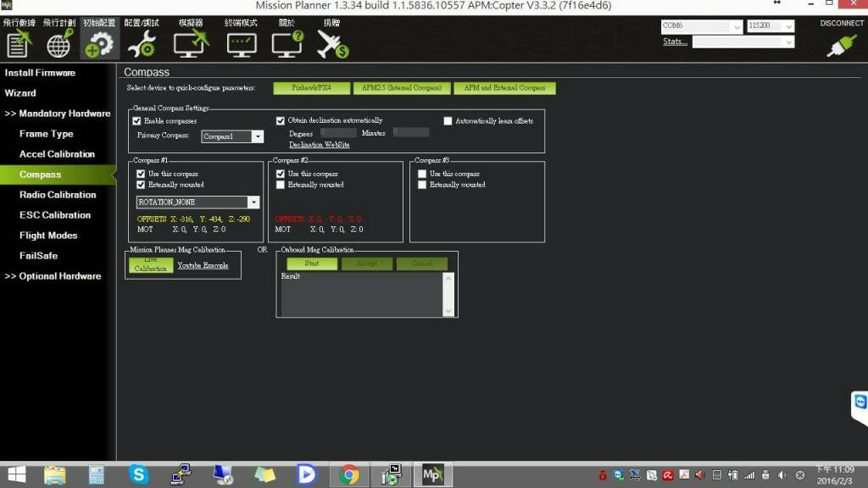This screenshot has width=868, height=488.
Task: Select the Compass sidebar item
Action: (58, 175)
